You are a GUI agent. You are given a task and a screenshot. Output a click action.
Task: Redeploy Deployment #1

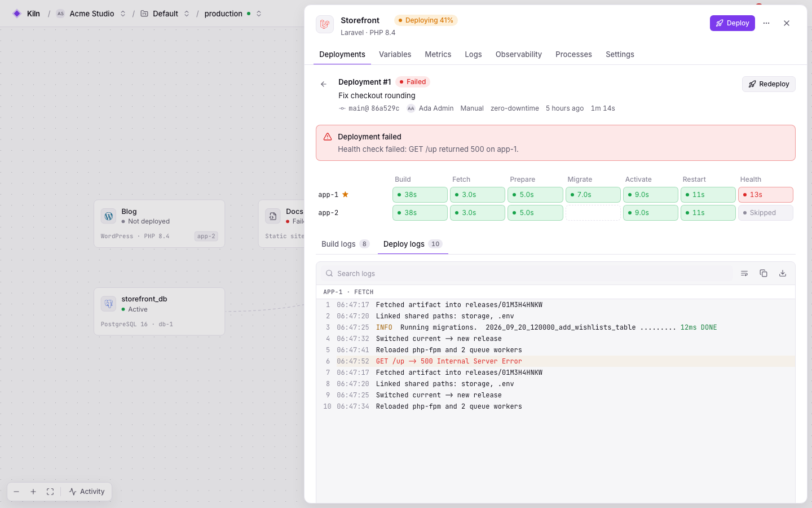(x=769, y=84)
